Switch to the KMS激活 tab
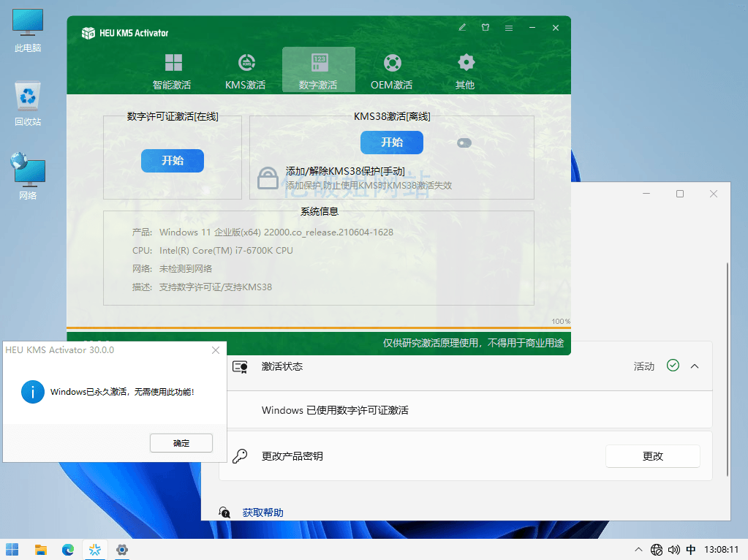The height and width of the screenshot is (560, 748). [x=246, y=71]
